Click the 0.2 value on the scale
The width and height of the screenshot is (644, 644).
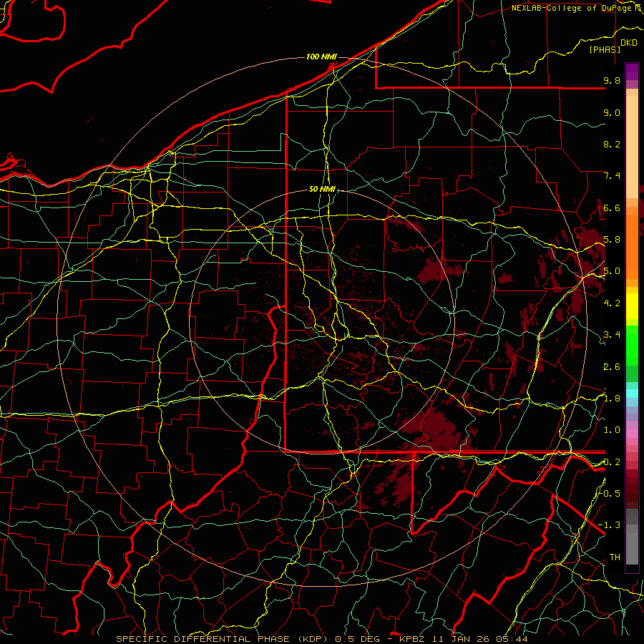612,462
